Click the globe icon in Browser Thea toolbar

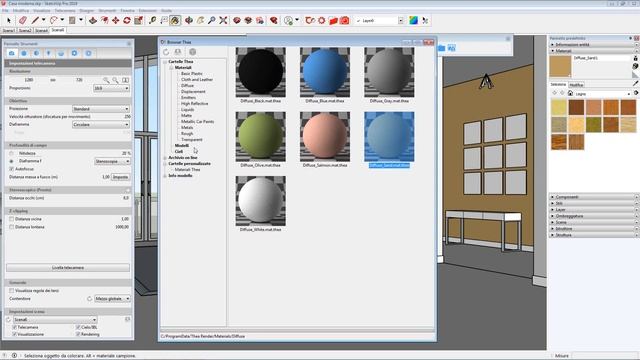193,52
